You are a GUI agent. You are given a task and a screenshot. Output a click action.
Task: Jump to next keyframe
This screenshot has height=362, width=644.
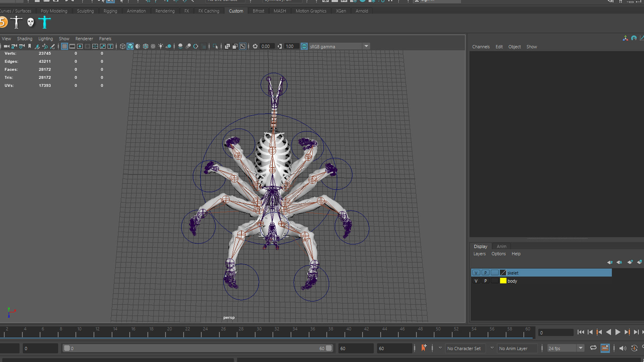tap(627, 332)
